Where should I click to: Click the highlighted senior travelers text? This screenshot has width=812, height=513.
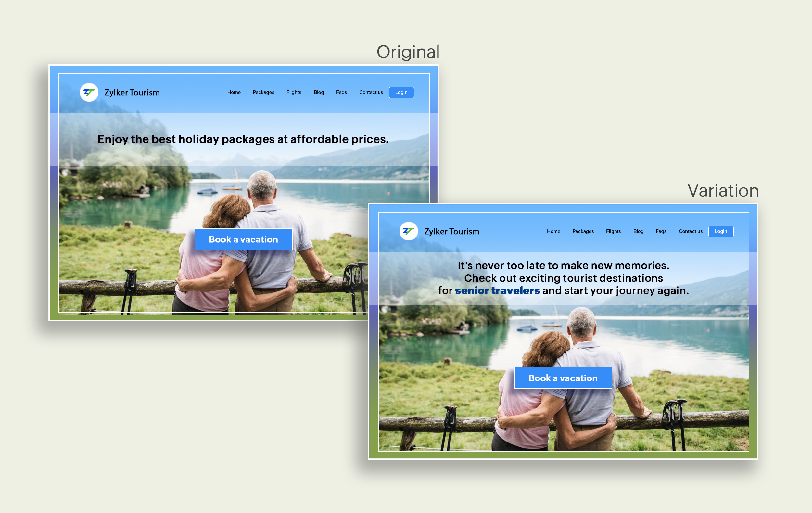[497, 290]
